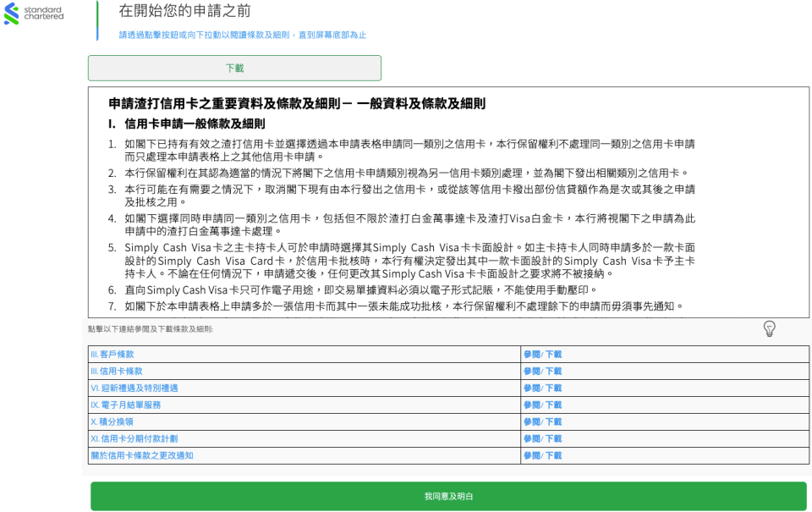
Task: Open the 客戶條款 link
Action: (x=112, y=355)
